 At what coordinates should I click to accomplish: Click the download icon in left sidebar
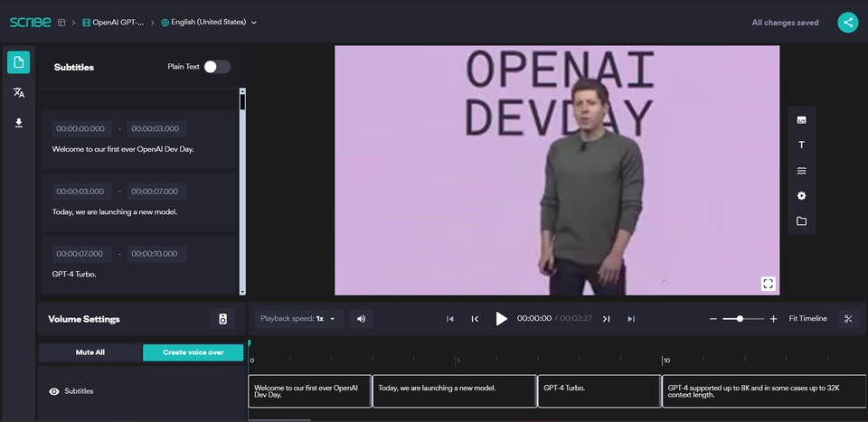[x=19, y=123]
